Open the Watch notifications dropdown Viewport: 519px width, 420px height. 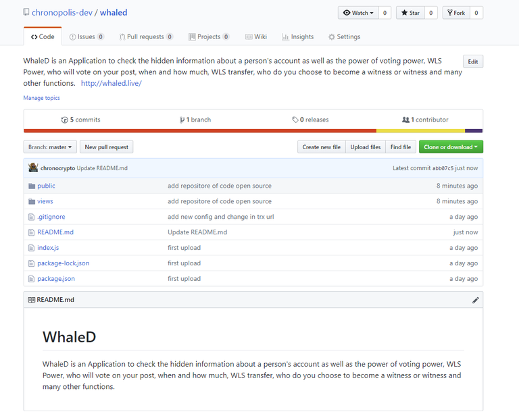pos(358,13)
